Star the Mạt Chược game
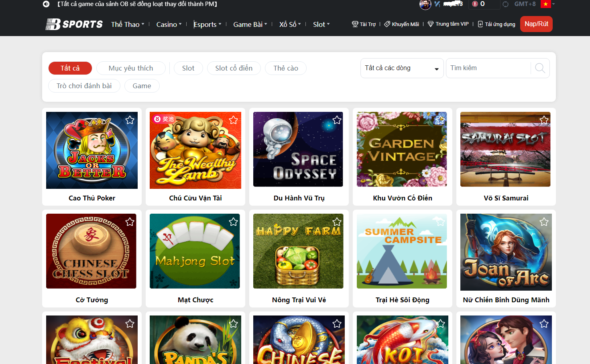This screenshot has width=590, height=364. click(233, 222)
